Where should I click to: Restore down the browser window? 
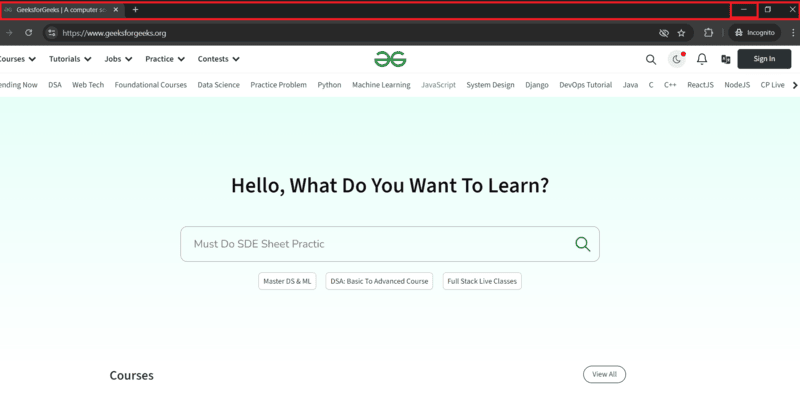coord(768,10)
